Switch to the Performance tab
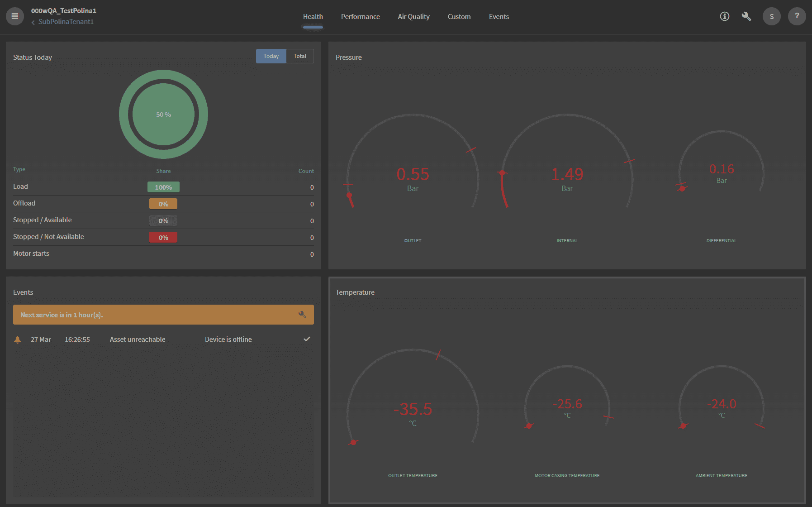The width and height of the screenshot is (812, 507). [361, 17]
